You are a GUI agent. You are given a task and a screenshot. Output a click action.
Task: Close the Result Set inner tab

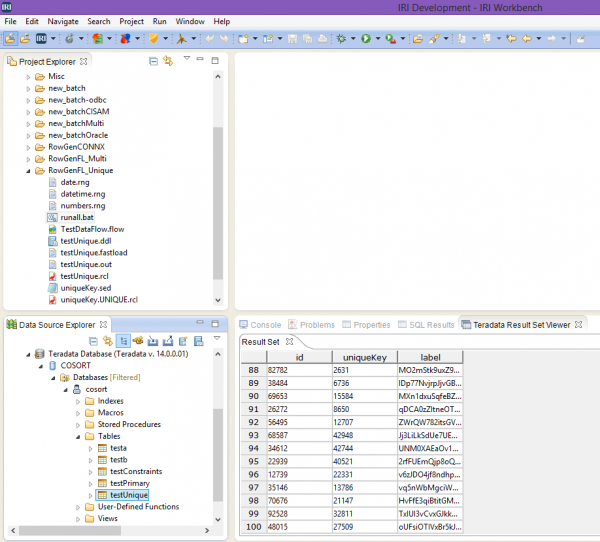pyautogui.click(x=289, y=341)
